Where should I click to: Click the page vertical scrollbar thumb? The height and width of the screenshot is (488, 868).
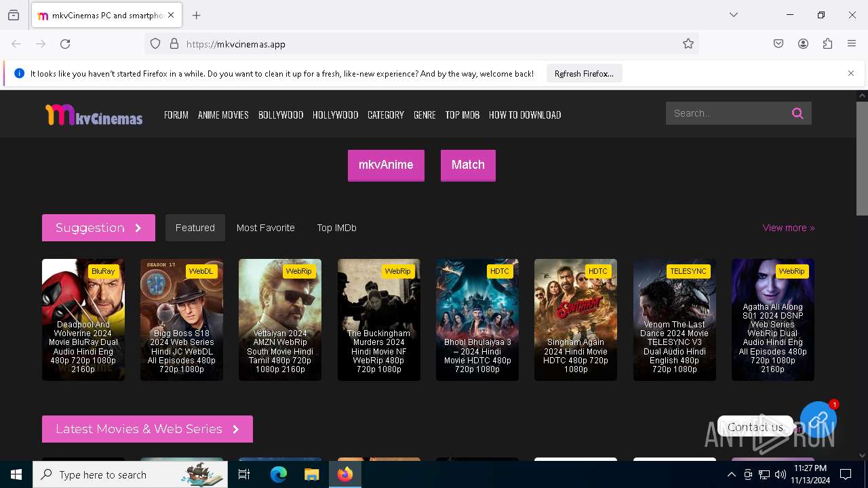pos(862,159)
